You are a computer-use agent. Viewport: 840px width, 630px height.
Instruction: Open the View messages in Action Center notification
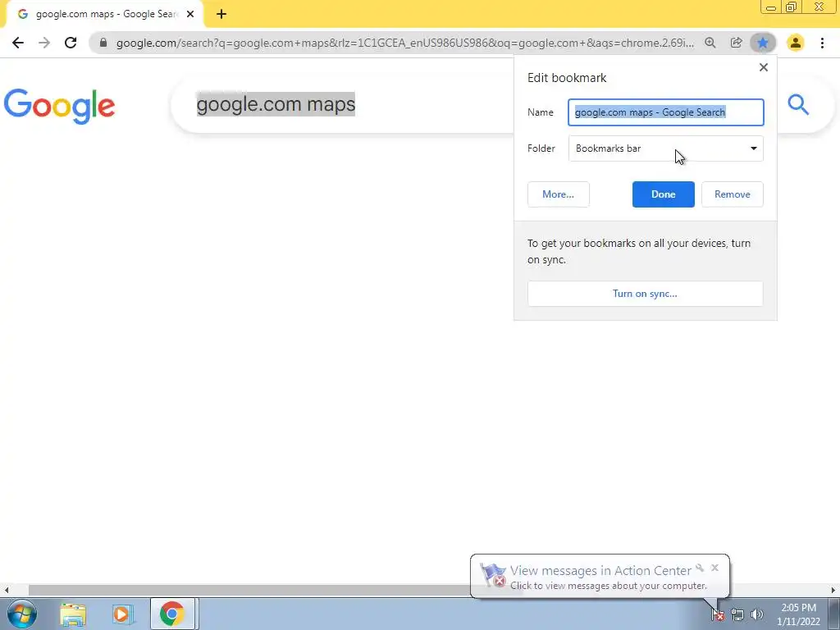pos(600,577)
